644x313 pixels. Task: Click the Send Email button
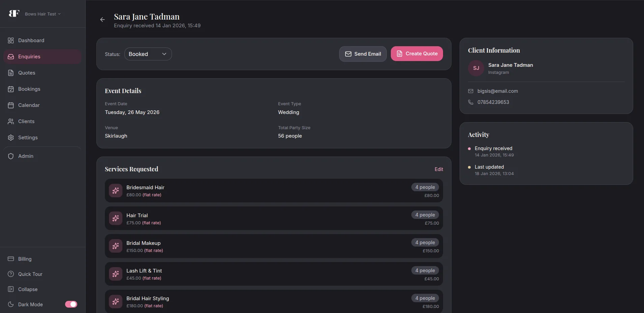[363, 54]
